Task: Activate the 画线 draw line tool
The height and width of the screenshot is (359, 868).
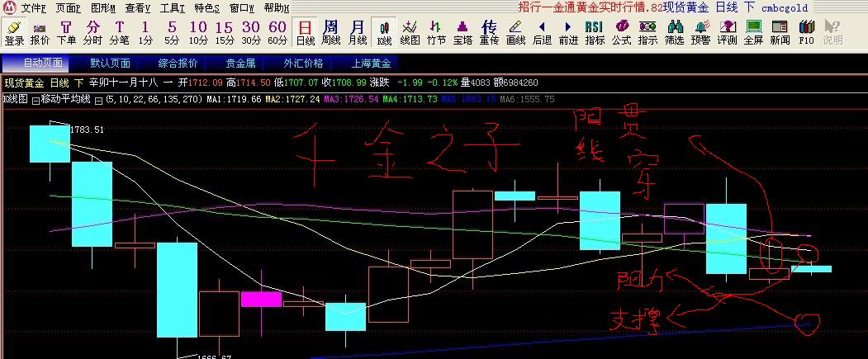Action: pos(515,33)
